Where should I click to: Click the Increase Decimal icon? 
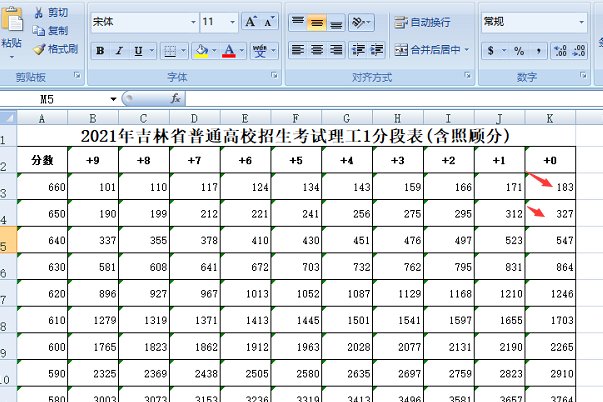pos(560,50)
